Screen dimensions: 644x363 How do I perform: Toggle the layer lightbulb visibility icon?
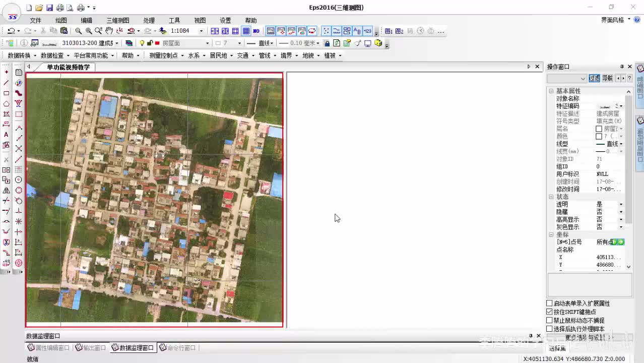[x=142, y=43]
